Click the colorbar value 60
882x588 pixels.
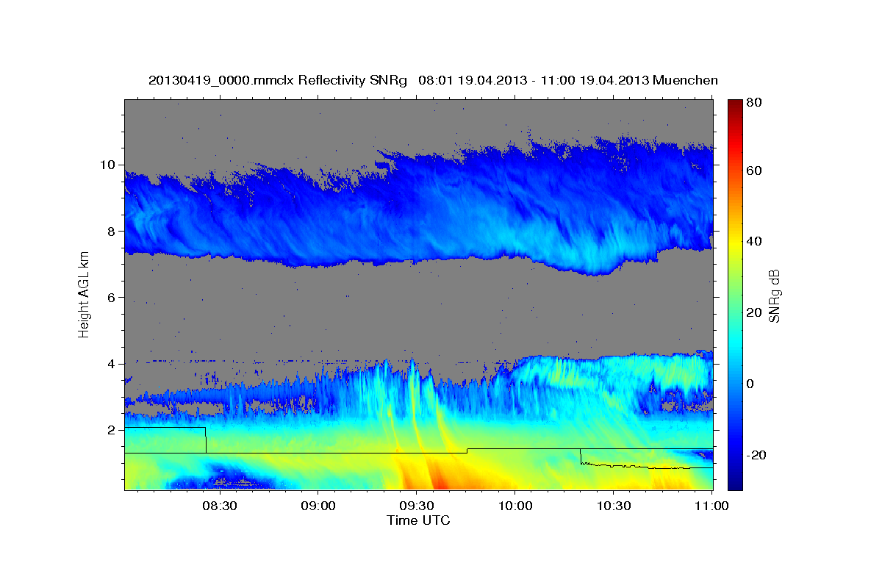pos(754,171)
